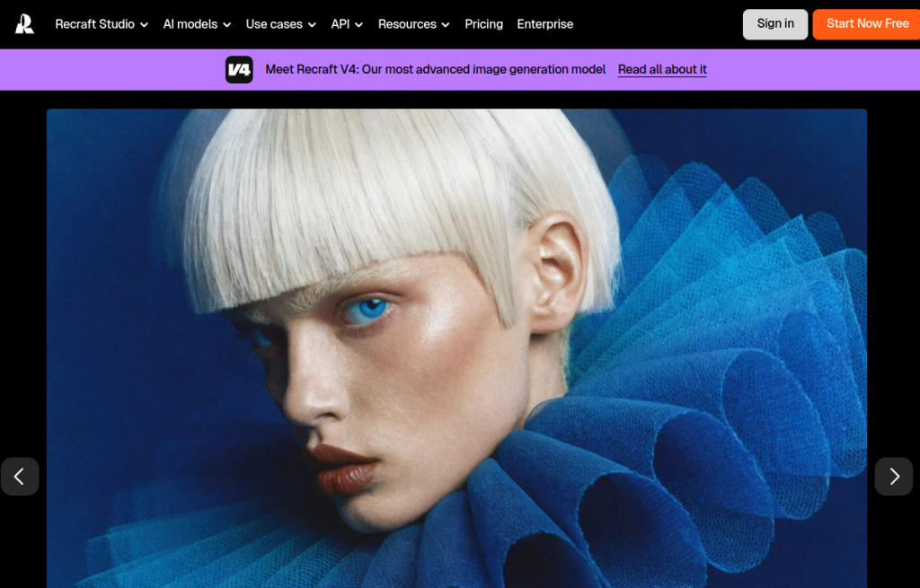Click the V4 badge icon in the banner
Image resolution: width=920 pixels, height=588 pixels.
click(239, 69)
